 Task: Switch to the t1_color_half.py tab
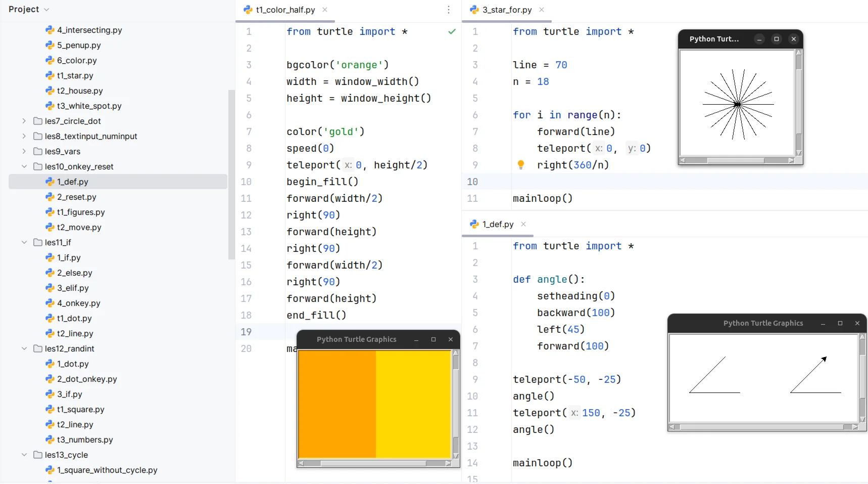click(285, 10)
